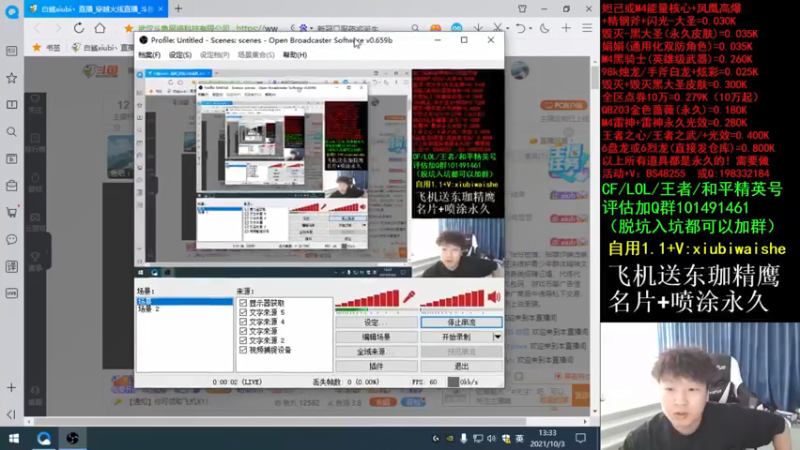Click the search magnifier in the address bar
Image resolution: width=800 pixels, height=450 pixels.
415,29
